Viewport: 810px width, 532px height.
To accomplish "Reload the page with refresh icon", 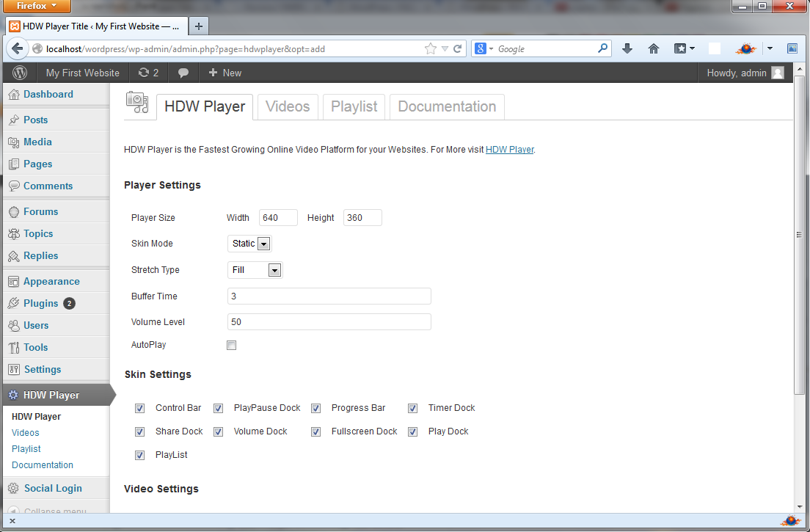I will point(457,48).
